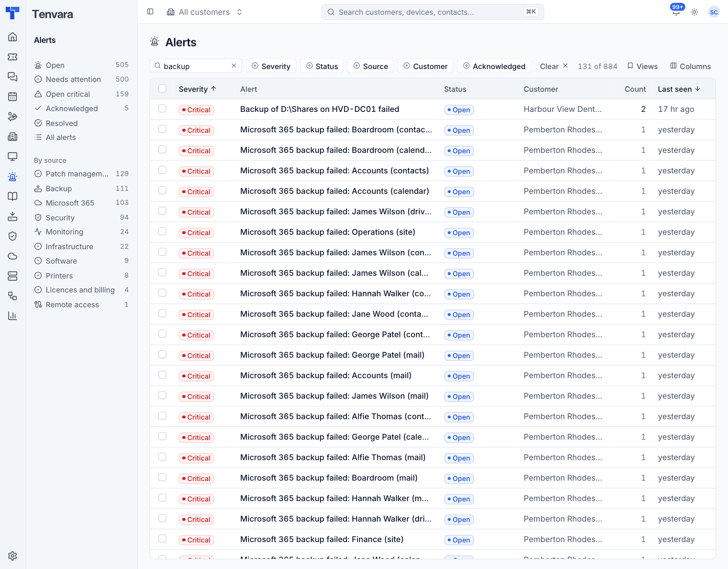Add a Status filter
This screenshot has height=569, width=728.
click(x=322, y=66)
